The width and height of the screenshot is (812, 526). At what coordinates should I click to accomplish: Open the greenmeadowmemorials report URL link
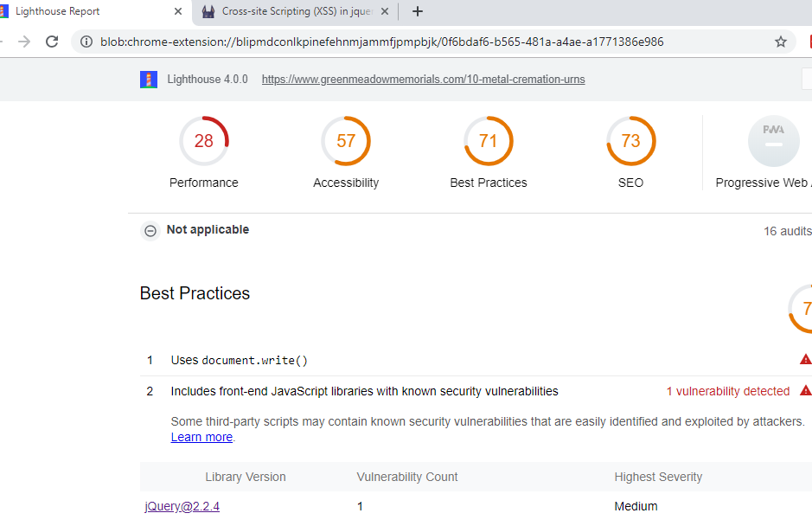(x=423, y=79)
